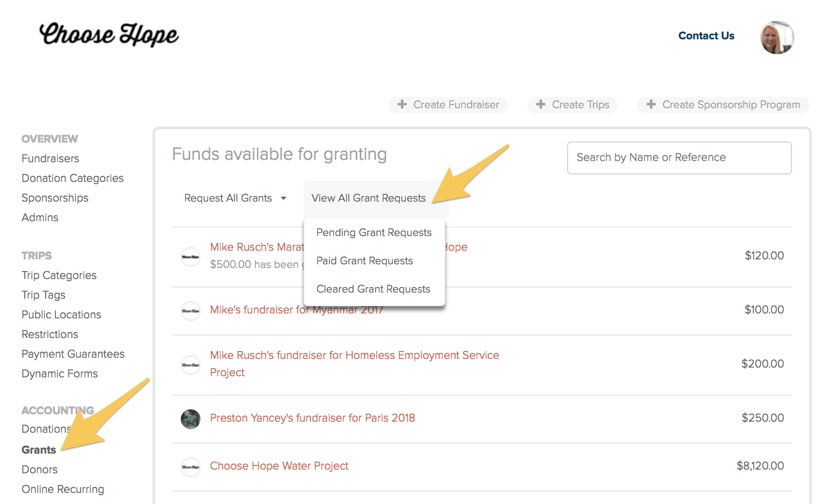Click the plus icon on Create Sponsorship Program

pyautogui.click(x=651, y=104)
